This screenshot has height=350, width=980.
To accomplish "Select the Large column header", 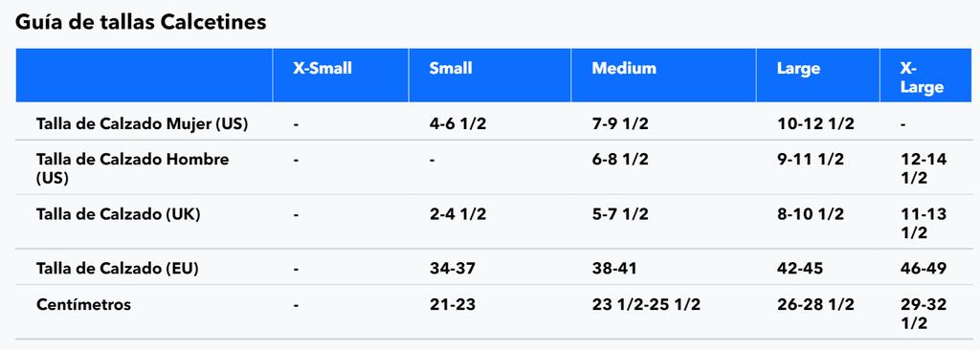I will pyautogui.click(x=798, y=69).
